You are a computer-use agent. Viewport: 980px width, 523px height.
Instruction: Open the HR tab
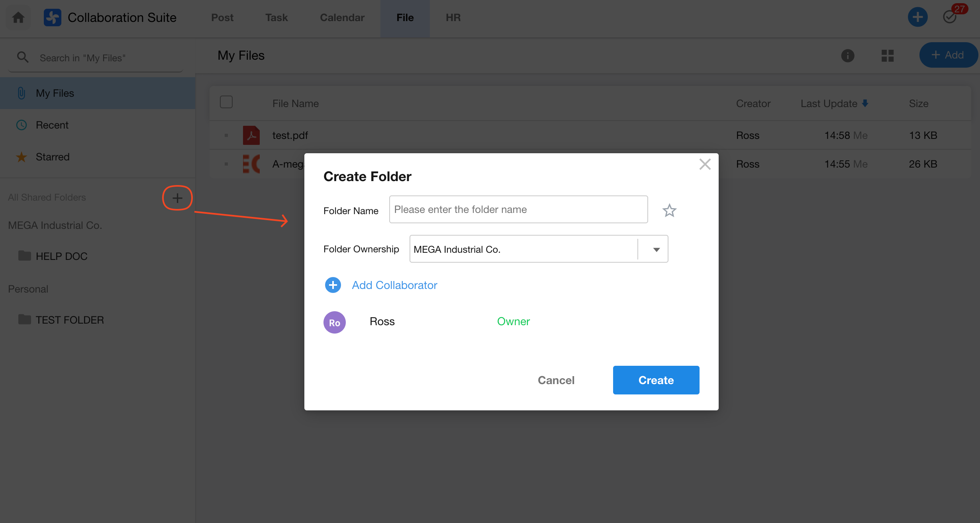coord(453,18)
